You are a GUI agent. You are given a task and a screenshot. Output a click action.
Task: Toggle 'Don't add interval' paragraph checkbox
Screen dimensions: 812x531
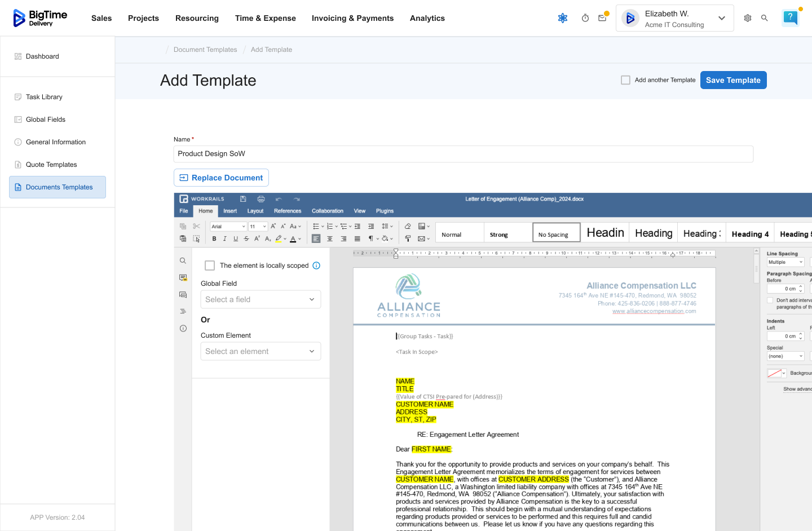coord(770,300)
